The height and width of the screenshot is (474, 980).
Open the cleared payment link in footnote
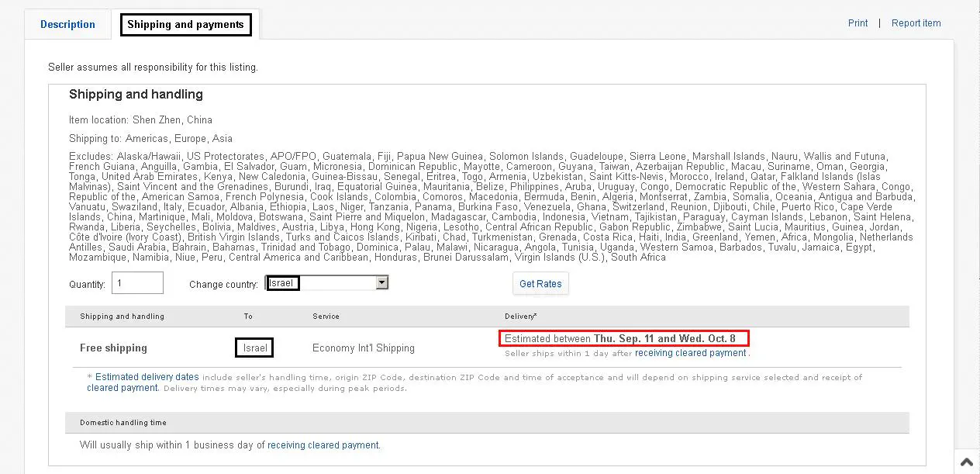tap(122, 388)
